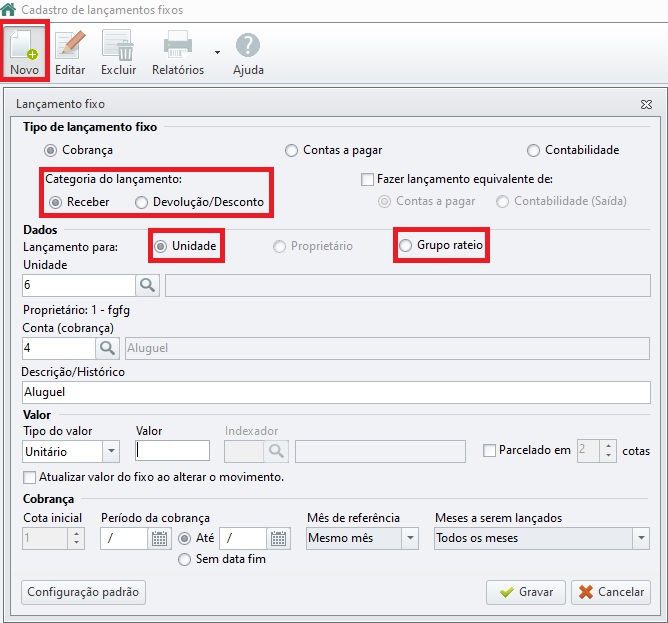Click the Excluir trash icon
This screenshot has width=668, height=623.
point(118,44)
